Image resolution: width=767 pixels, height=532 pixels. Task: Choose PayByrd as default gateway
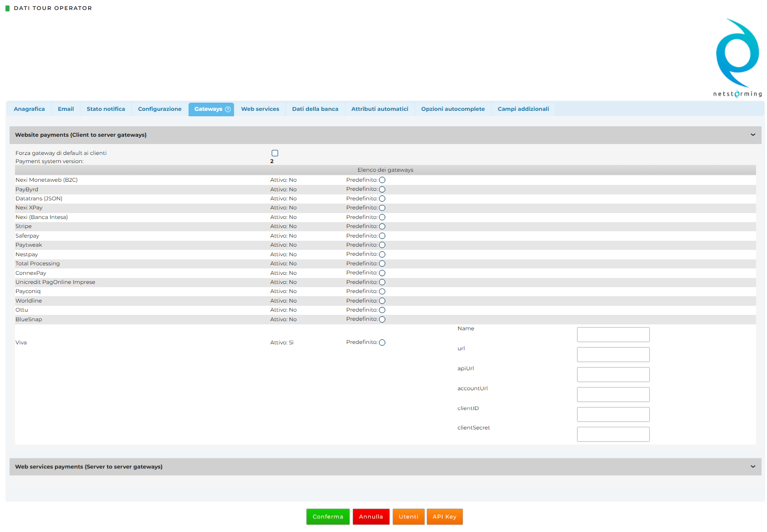pos(382,189)
